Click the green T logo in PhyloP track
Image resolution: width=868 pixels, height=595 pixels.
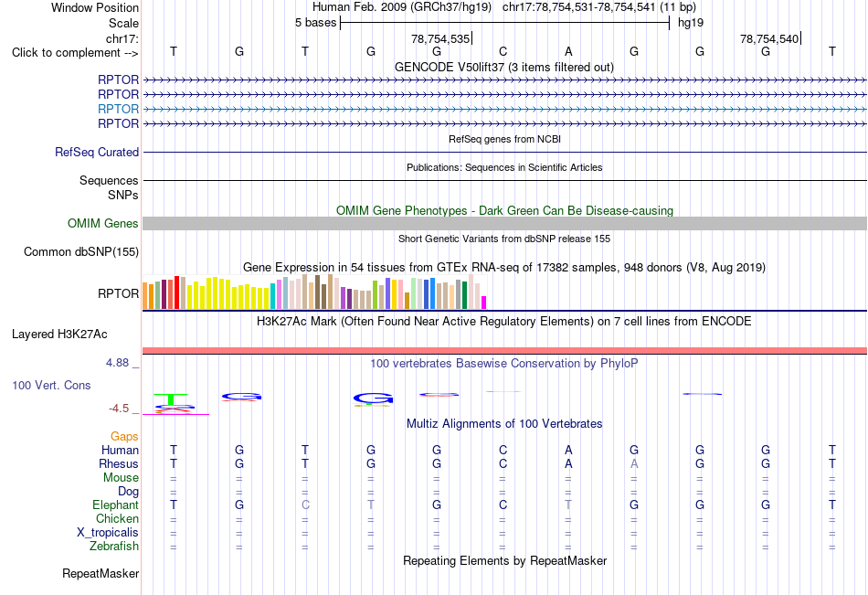[171, 398]
